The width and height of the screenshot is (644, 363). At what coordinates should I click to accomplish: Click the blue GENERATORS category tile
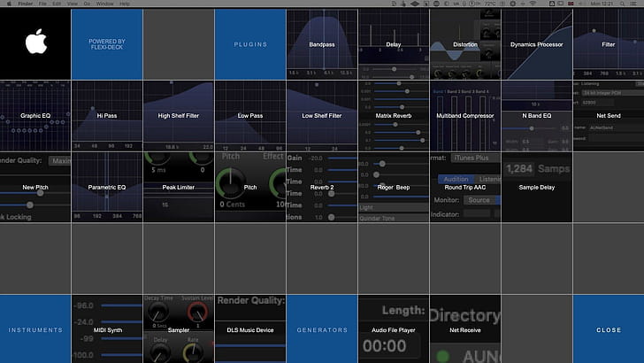[x=322, y=329]
